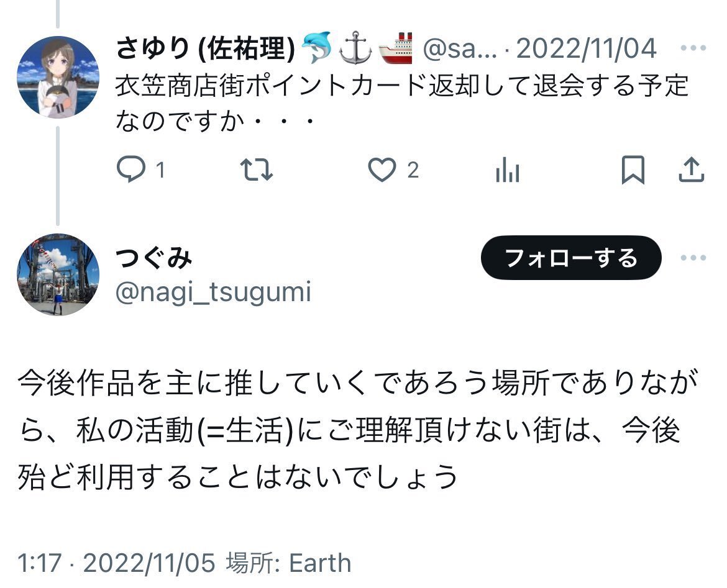The height and width of the screenshot is (588, 727).
Task: Like さゆり's tweet with heart icon
Action: [x=382, y=170]
